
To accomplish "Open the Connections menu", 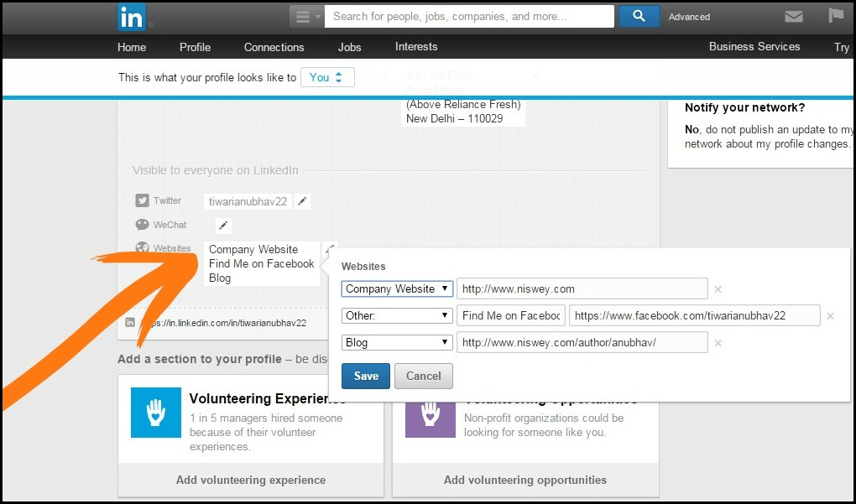I will coord(274,47).
